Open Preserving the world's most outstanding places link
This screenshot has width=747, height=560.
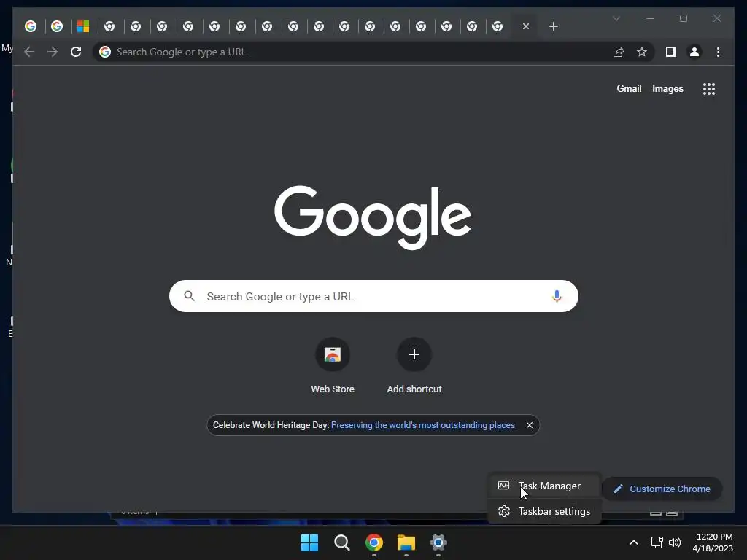[423, 425]
